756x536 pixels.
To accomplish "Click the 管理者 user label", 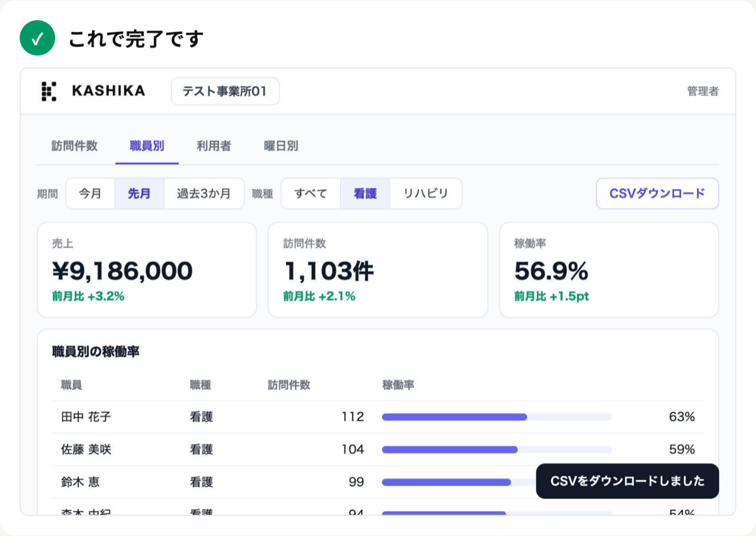I will coord(702,91).
